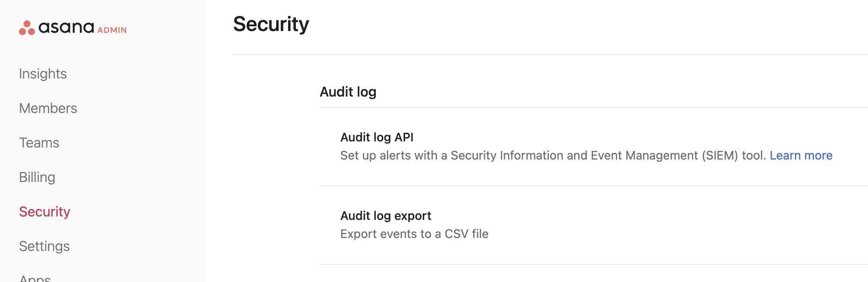Click the Asana three-dot logo icon

[x=27, y=28]
